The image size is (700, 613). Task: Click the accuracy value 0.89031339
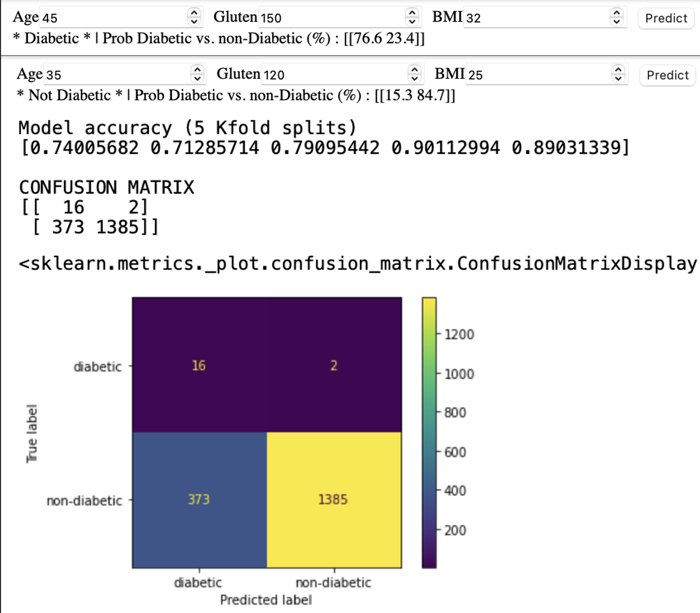pyautogui.click(x=566, y=148)
